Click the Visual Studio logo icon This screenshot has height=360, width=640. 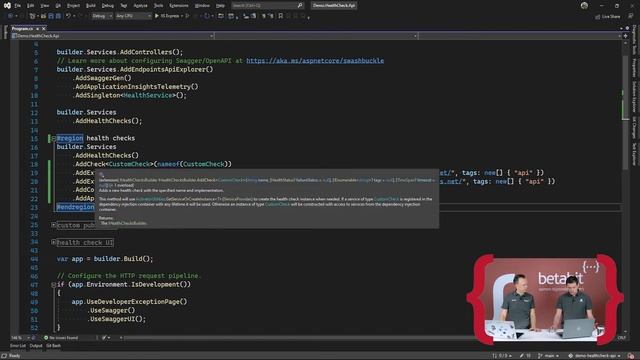click(7, 6)
